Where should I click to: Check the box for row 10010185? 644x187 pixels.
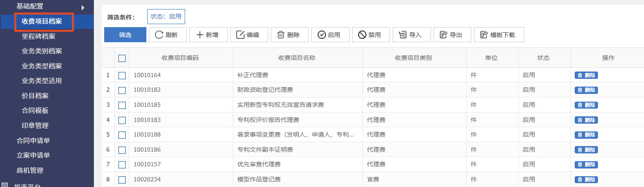pos(122,105)
